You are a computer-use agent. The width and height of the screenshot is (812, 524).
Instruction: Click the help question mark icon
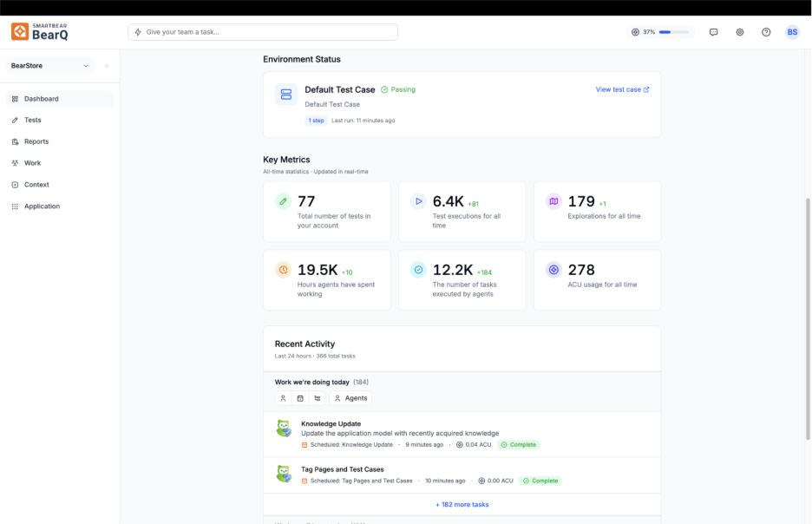766,32
